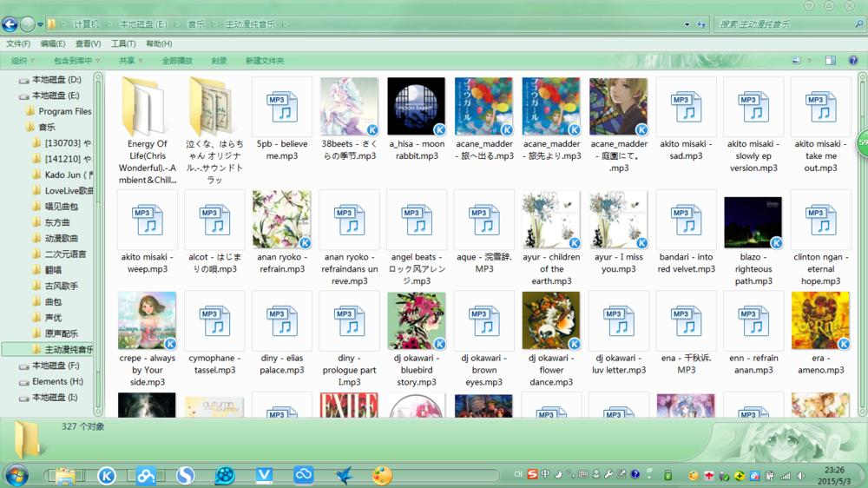Select the crepe - always by Your side.mp3 file
This screenshot has height=488, width=868.
click(148, 340)
